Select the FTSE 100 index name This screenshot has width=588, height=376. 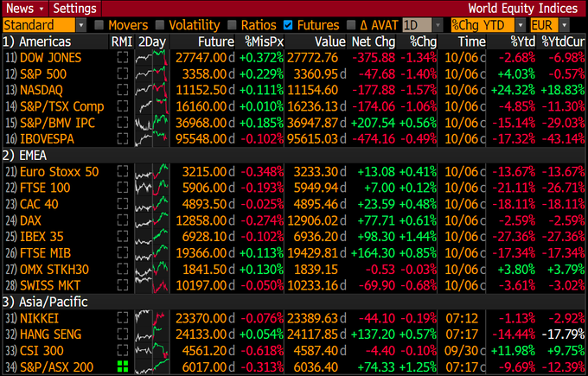pos(45,188)
